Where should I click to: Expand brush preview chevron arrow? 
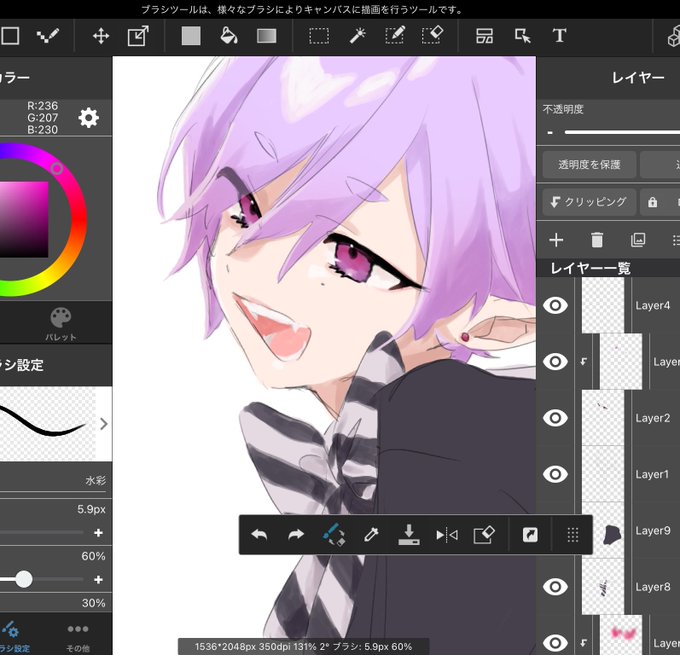pos(103,424)
